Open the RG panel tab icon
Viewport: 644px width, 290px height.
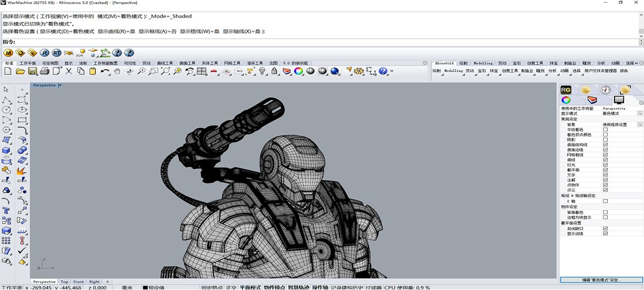[566, 89]
